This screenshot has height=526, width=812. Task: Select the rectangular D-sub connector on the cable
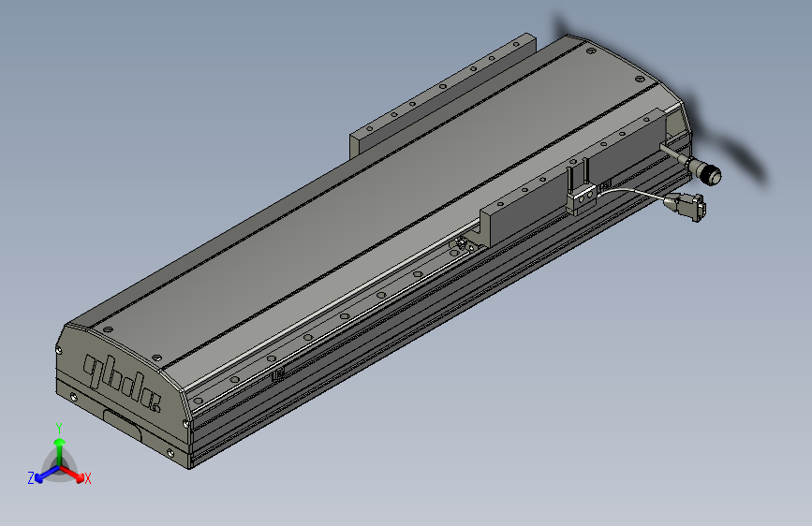[x=687, y=206]
